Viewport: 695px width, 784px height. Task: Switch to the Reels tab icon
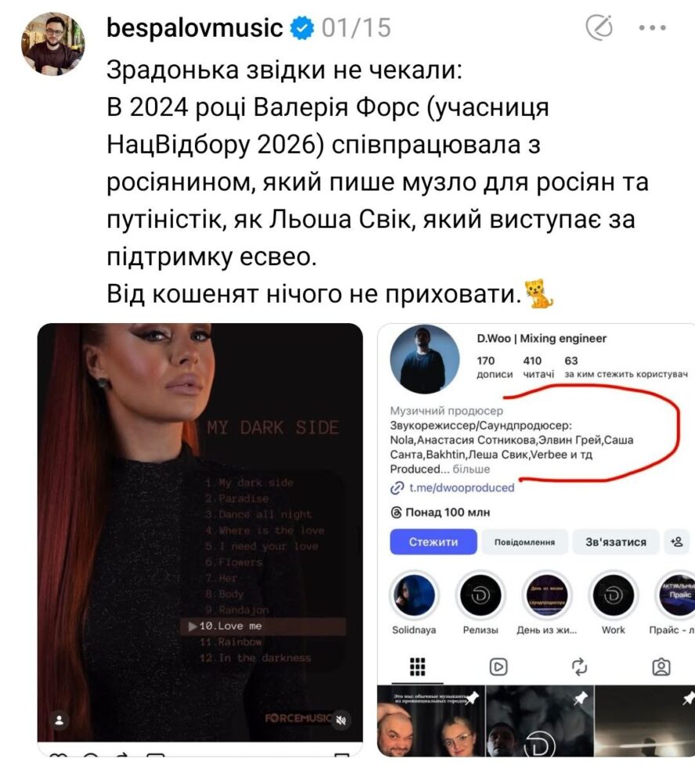(498, 666)
